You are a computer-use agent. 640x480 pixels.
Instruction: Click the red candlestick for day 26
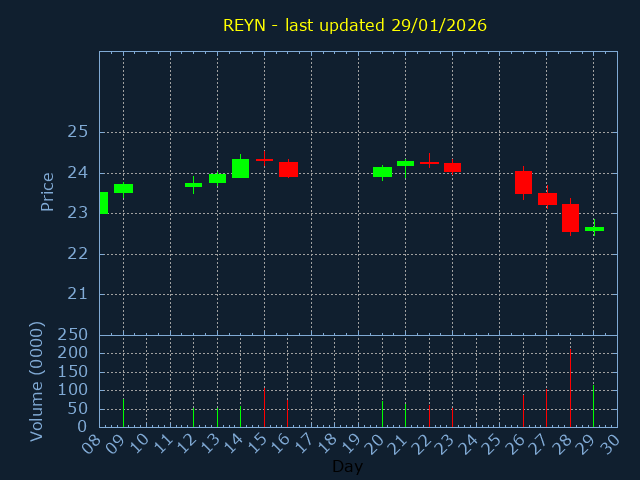pos(523,182)
